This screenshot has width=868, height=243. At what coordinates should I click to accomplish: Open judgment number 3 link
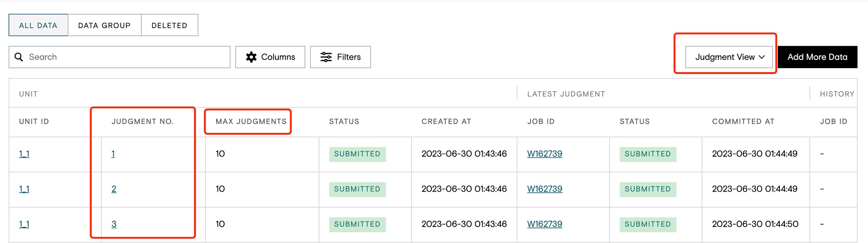coord(114,224)
